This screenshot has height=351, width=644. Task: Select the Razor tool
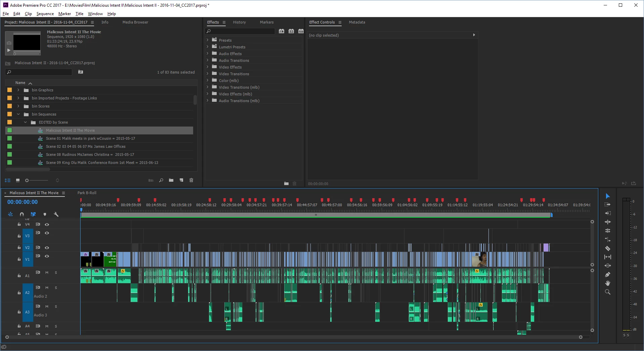pyautogui.click(x=607, y=248)
